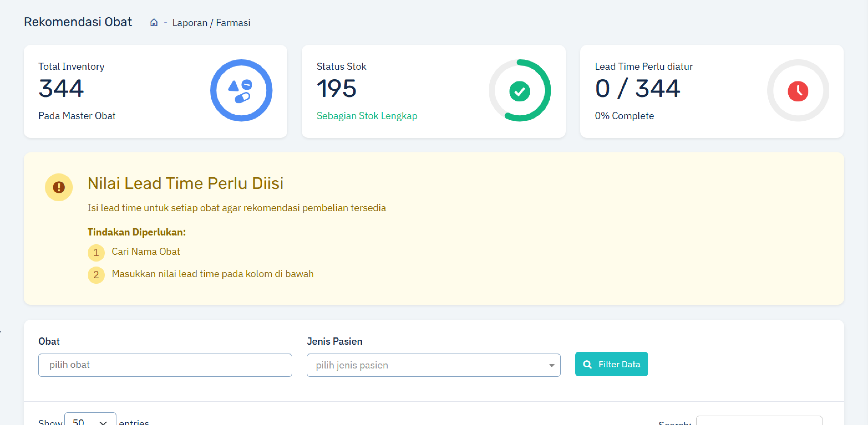Expand the show entries count dropdown

tap(90, 421)
